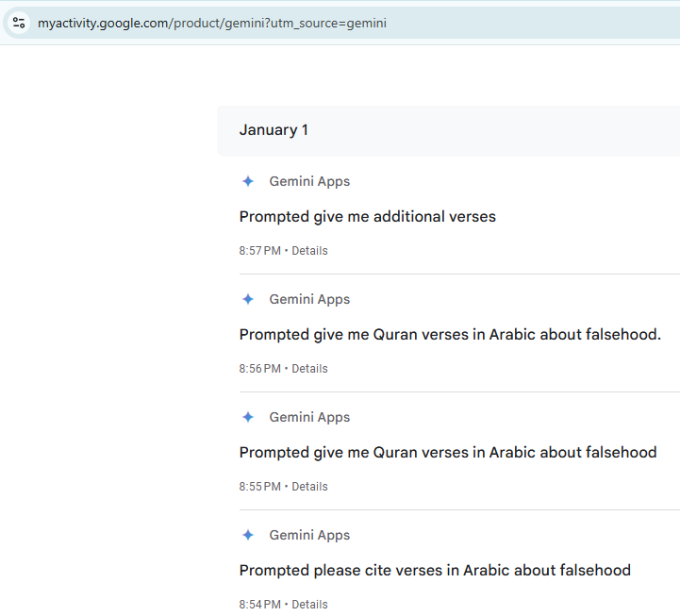Click Gemini sparkle icon above 'additional verses' entry
This screenshot has width=680, height=616.
point(248,181)
